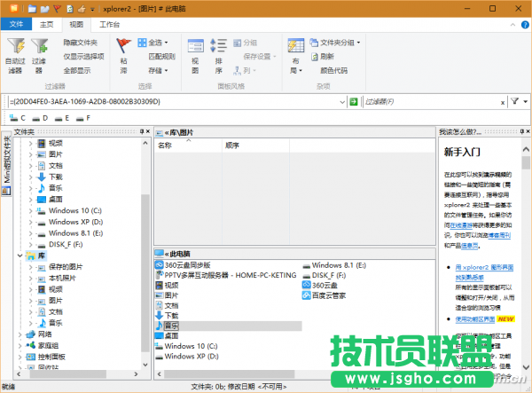This screenshot has width=532, height=393.
Task: Click the green Go arrow next to address bar
Action: click(x=354, y=101)
